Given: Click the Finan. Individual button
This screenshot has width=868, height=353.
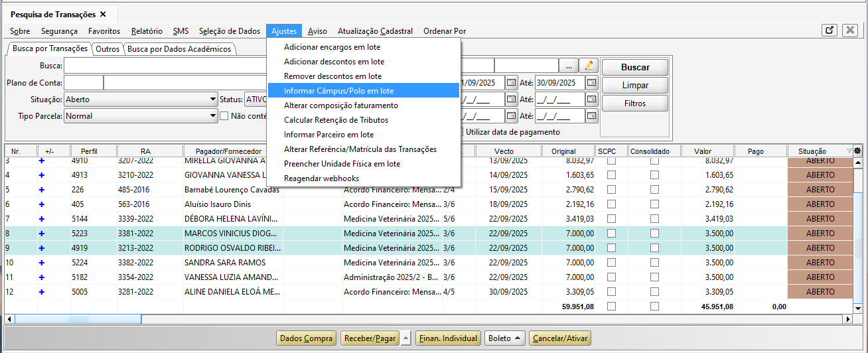Looking at the screenshot, I should (448, 338).
